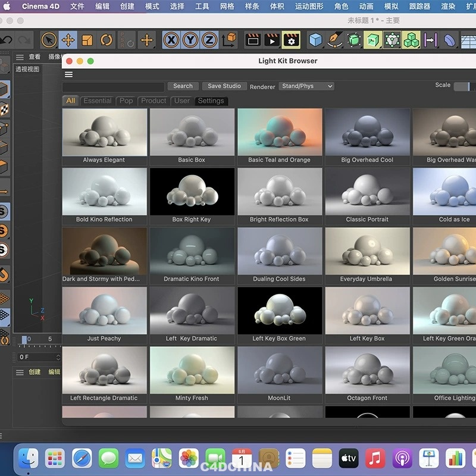
Task: Click the Bend deformer icon
Action: point(450,40)
